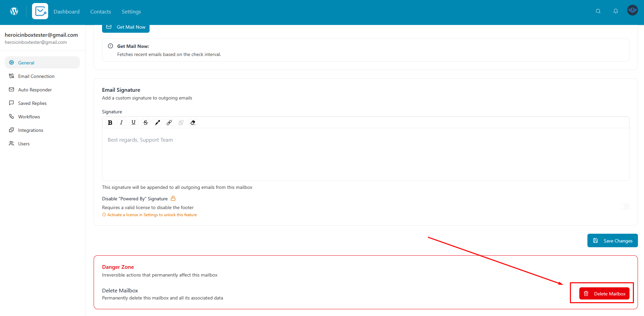The width and height of the screenshot is (644, 316).
Task: Open the user avatar menu
Action: [632, 10]
